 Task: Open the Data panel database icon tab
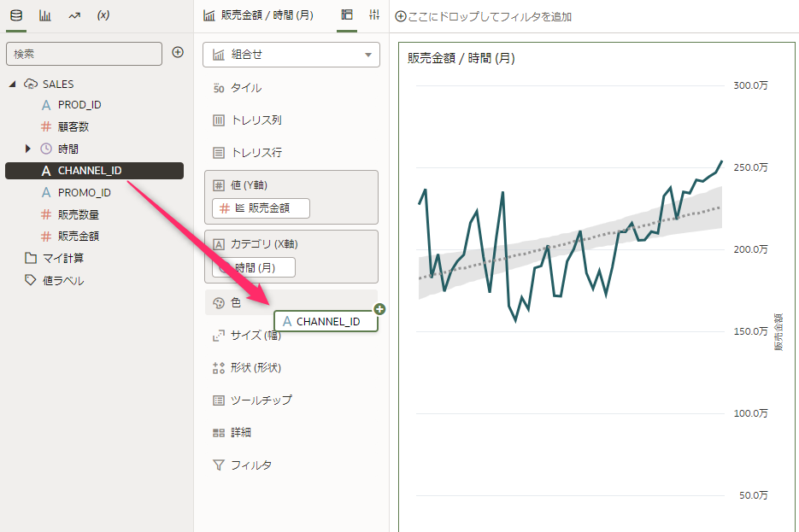click(16, 15)
